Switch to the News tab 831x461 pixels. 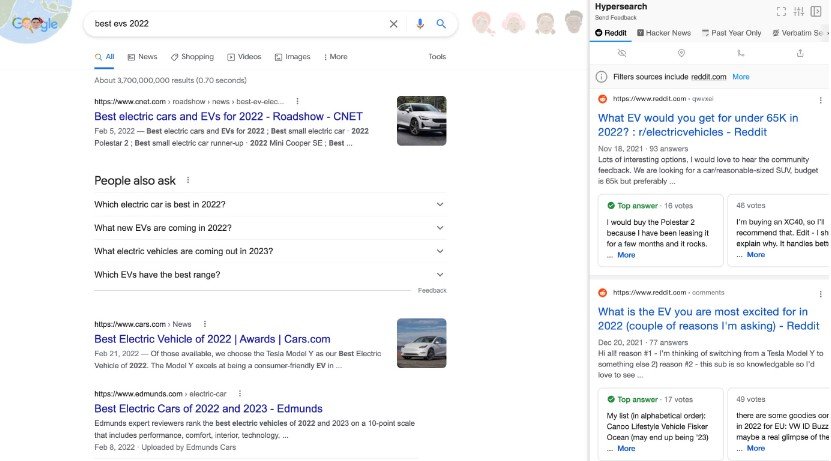click(x=143, y=57)
